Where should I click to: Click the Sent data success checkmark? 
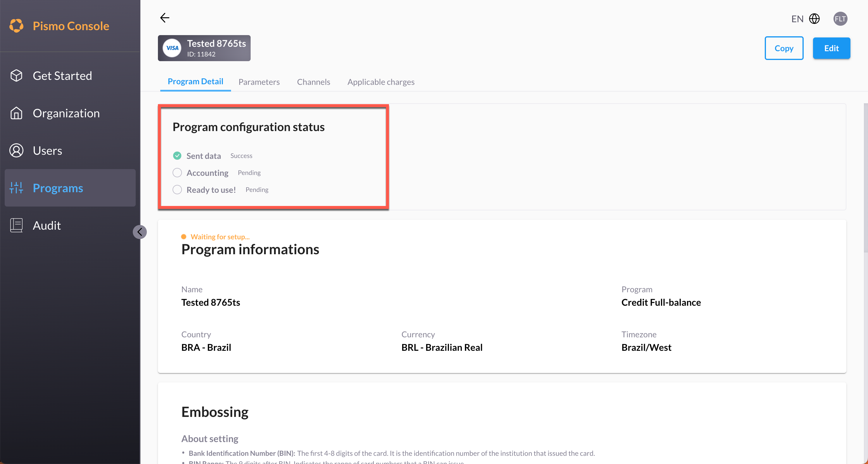177,156
